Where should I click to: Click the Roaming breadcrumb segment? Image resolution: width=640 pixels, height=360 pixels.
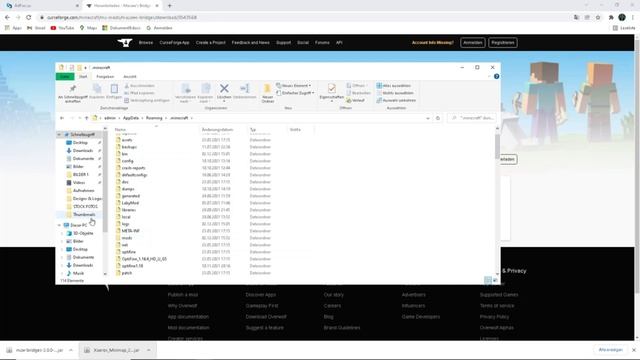click(154, 118)
